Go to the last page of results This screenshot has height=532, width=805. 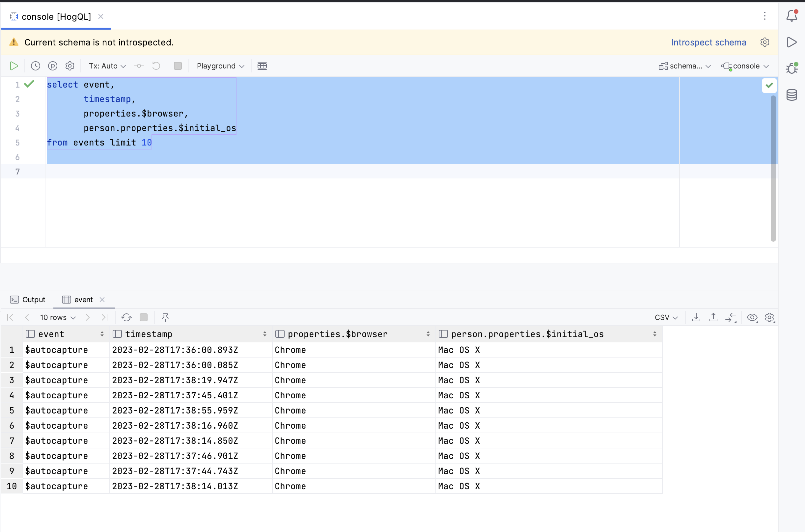click(x=104, y=317)
